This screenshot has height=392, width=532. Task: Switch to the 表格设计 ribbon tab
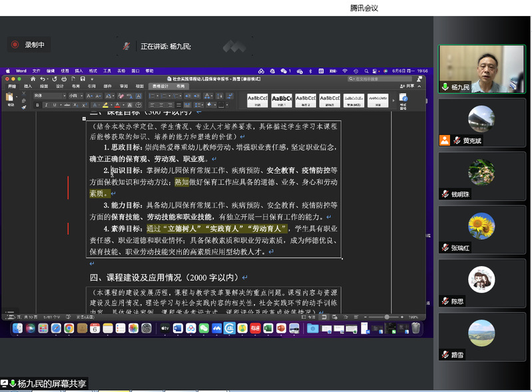160,86
